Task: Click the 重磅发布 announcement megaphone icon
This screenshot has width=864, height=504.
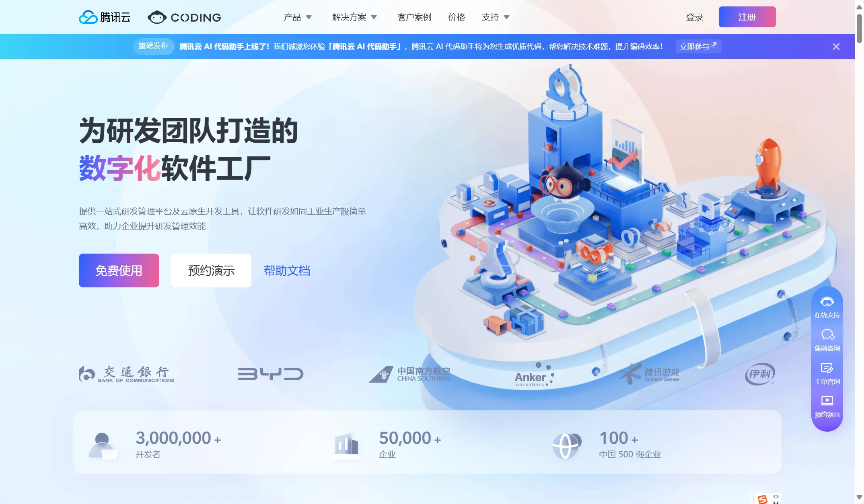Action: tap(152, 46)
